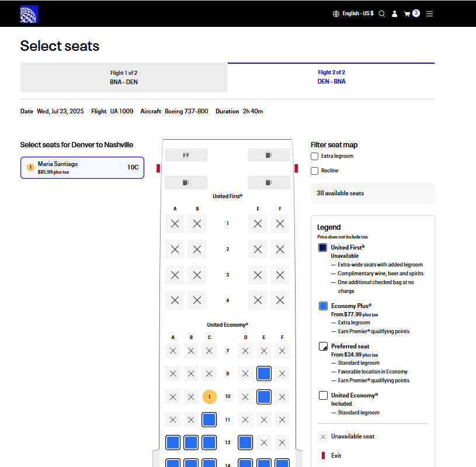Click the '38 available seats' text
476x467 pixels.
pyautogui.click(x=340, y=193)
